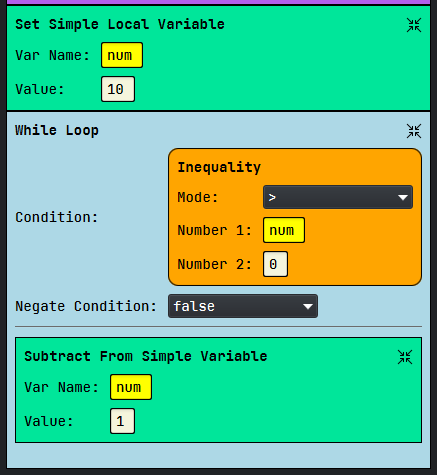Viewport: 437px width, 475px height.
Task: Click the Negate Condition label
Action: 86,306
